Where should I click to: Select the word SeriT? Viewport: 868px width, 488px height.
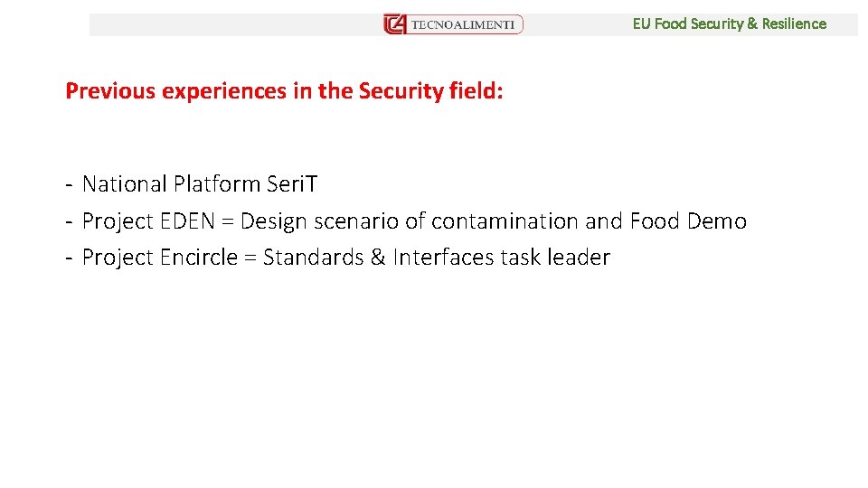click(x=292, y=183)
